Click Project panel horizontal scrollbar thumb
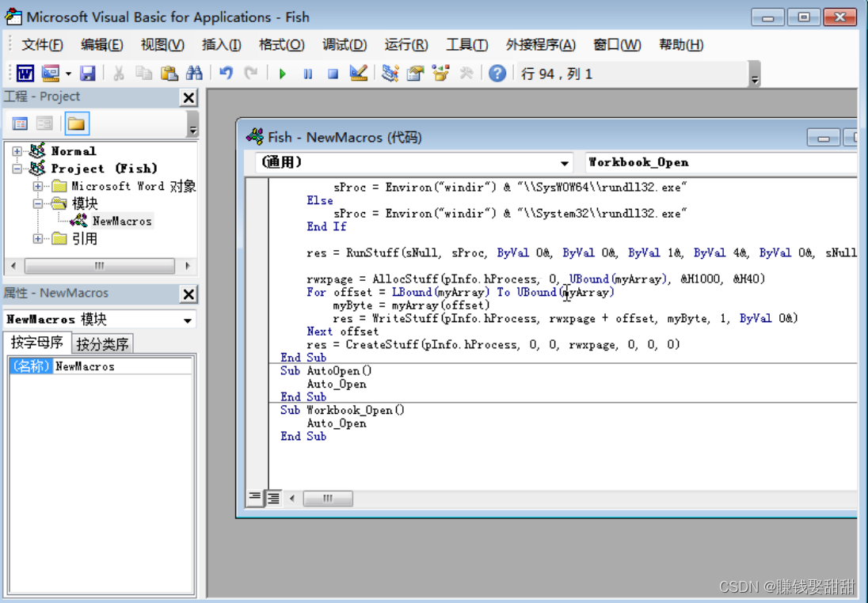This screenshot has height=603, width=868. coord(100,266)
